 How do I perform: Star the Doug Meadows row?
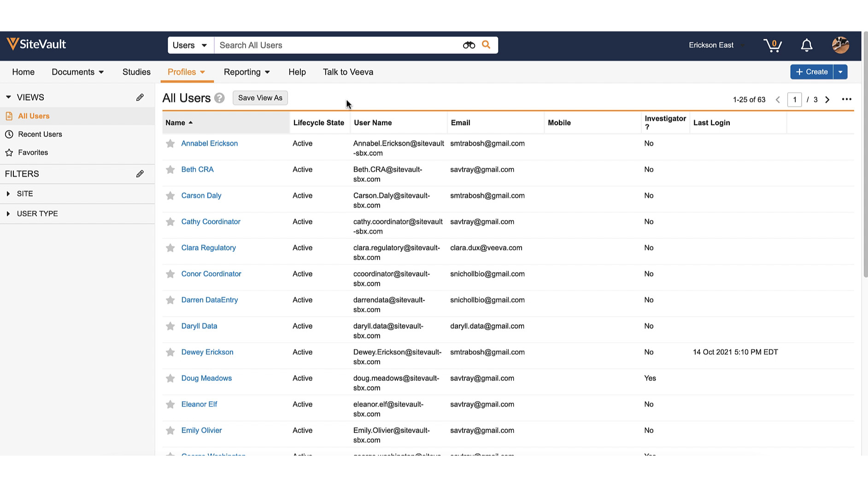point(170,378)
